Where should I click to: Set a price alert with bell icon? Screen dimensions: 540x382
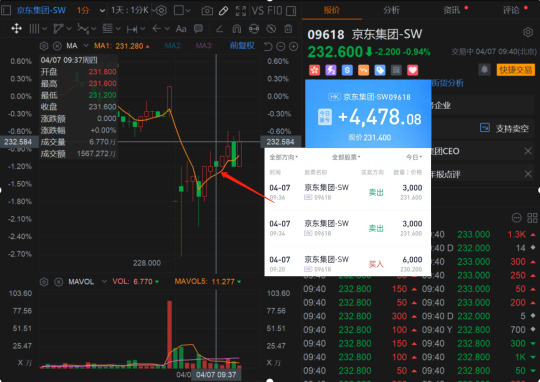click(485, 70)
